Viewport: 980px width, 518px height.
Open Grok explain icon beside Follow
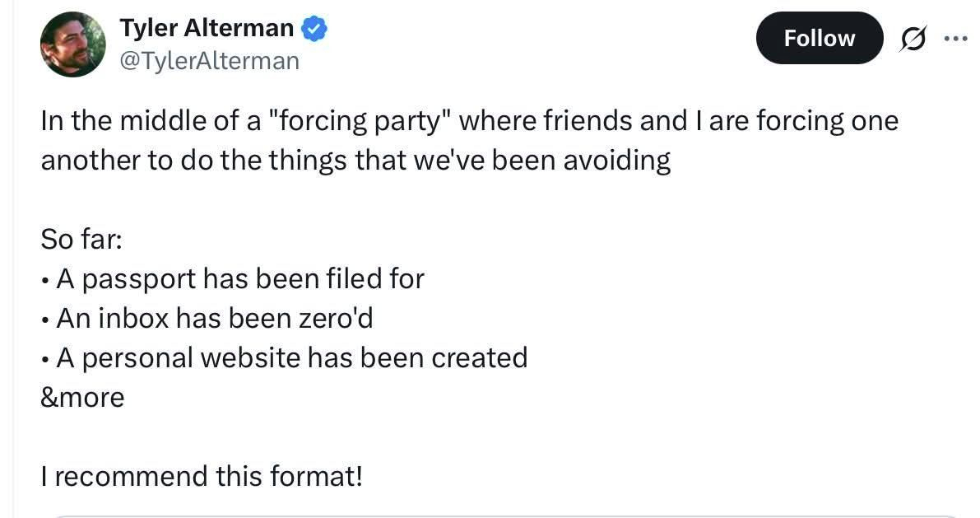click(x=912, y=39)
